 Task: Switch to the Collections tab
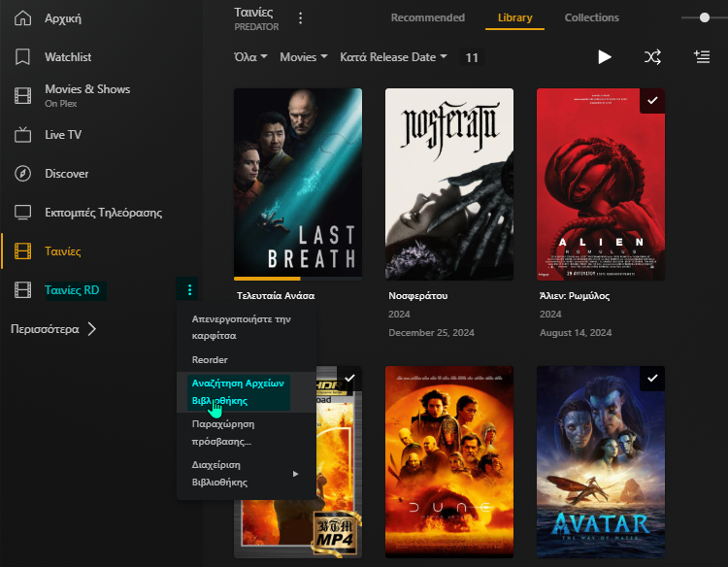pos(591,17)
